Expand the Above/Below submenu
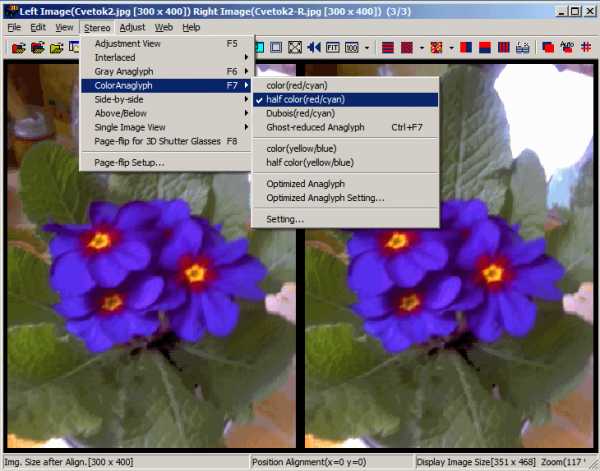 click(166, 113)
